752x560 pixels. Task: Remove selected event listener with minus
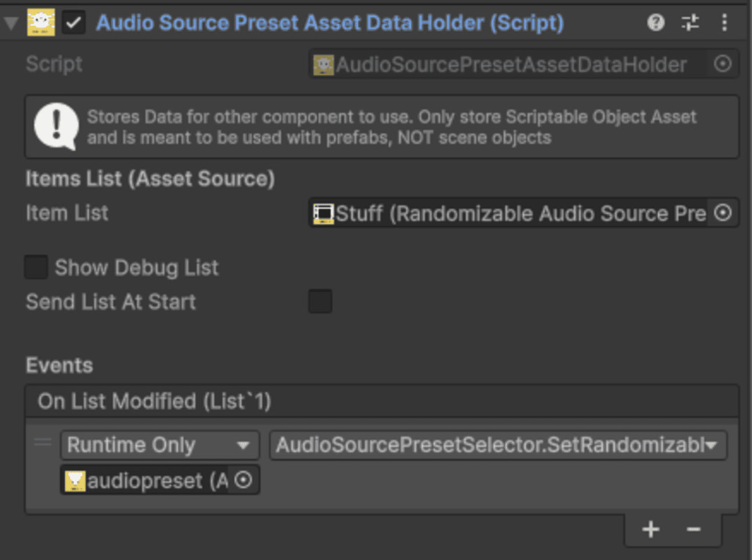point(693,529)
